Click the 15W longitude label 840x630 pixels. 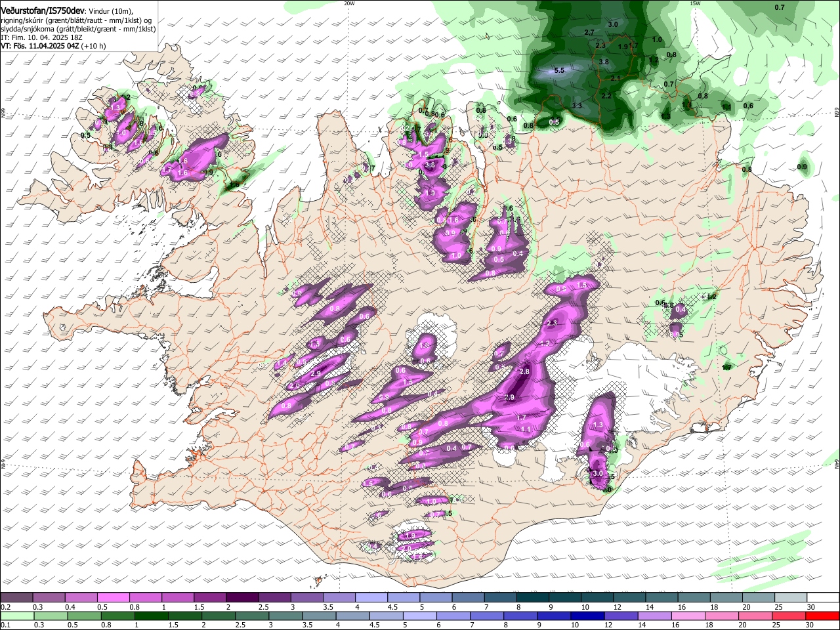pyautogui.click(x=695, y=3)
